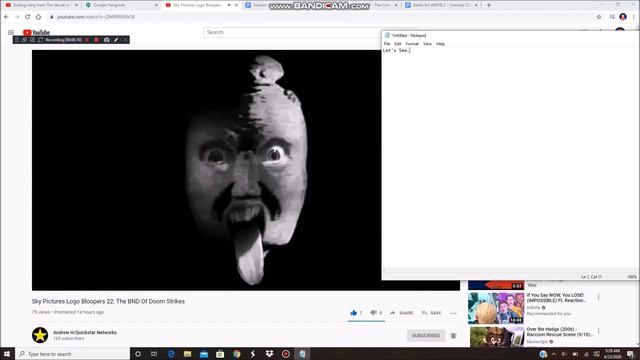Open the Mail app on the taskbar

[204, 354]
